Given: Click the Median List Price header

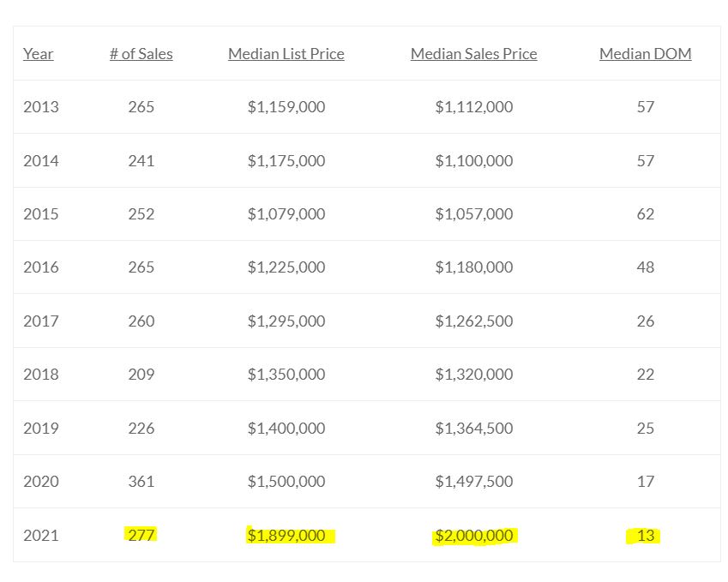Looking at the screenshot, I should 286,54.
